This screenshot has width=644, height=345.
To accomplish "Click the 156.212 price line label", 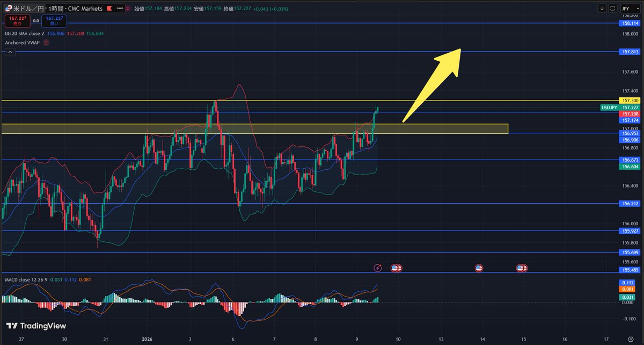I will tap(629, 204).
